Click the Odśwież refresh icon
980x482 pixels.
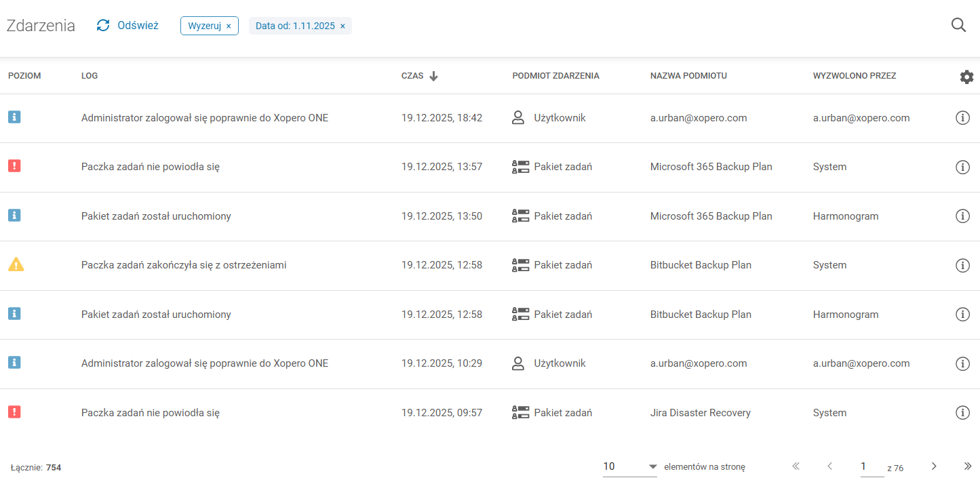[x=103, y=26]
